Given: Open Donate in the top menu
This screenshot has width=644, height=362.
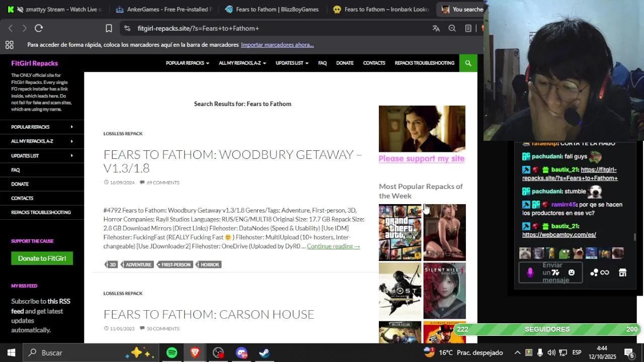Looking at the screenshot, I should [x=345, y=63].
